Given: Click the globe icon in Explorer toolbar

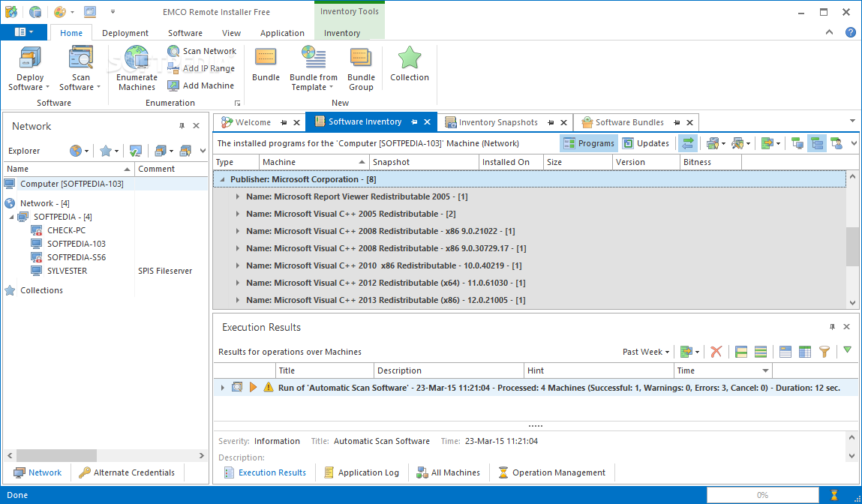Looking at the screenshot, I should [76, 151].
